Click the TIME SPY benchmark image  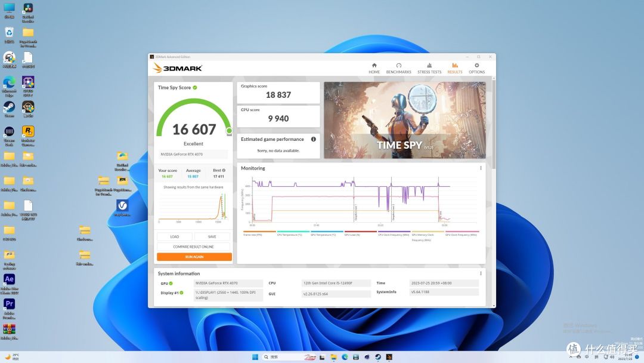404,120
